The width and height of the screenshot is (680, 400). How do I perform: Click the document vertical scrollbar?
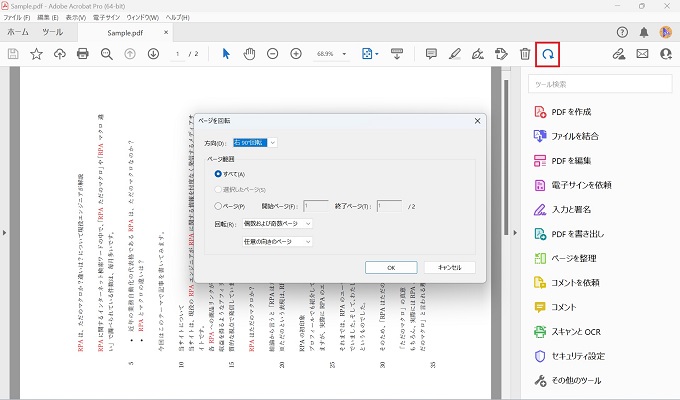point(506,158)
